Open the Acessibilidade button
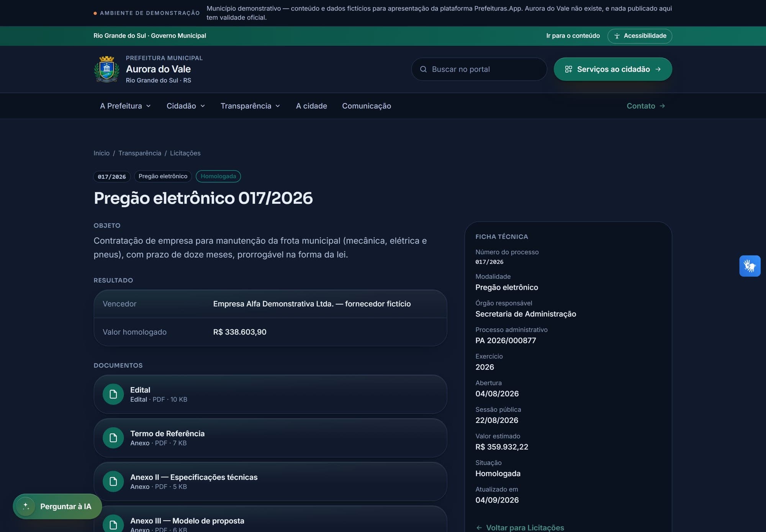 640,36
